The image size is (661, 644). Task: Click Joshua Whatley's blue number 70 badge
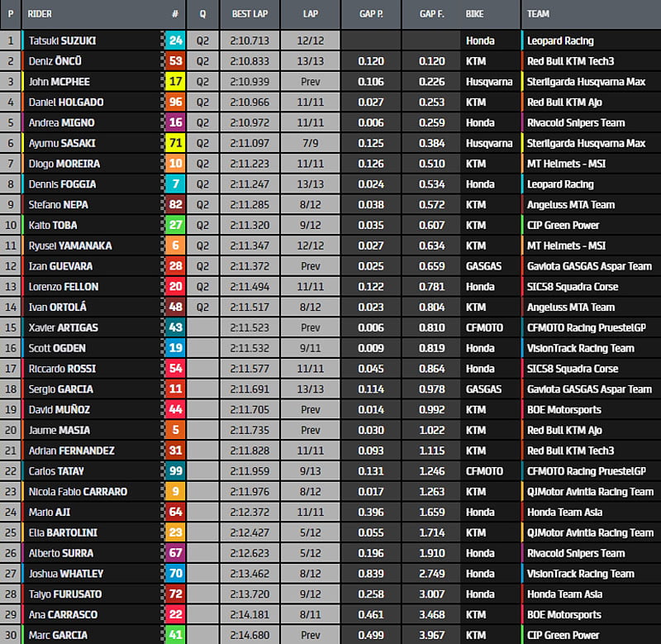pyautogui.click(x=175, y=574)
